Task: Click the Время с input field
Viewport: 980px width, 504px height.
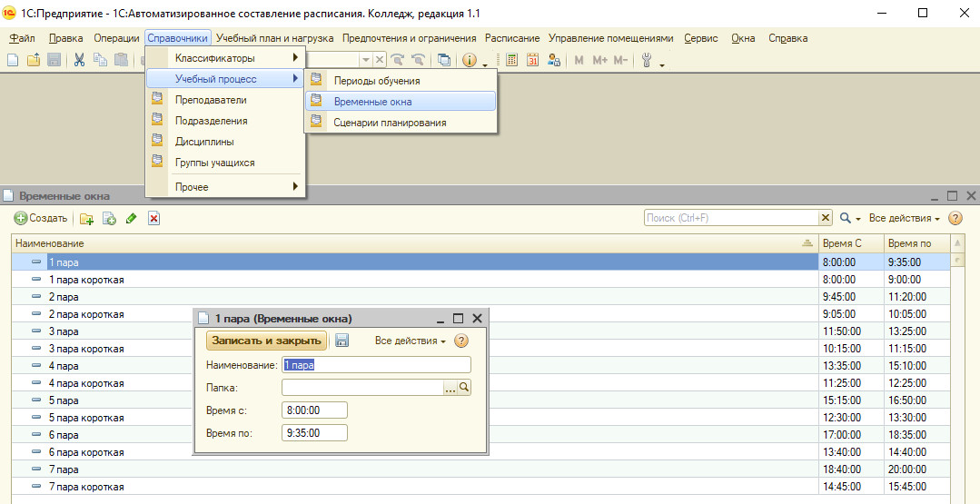Action: click(314, 410)
